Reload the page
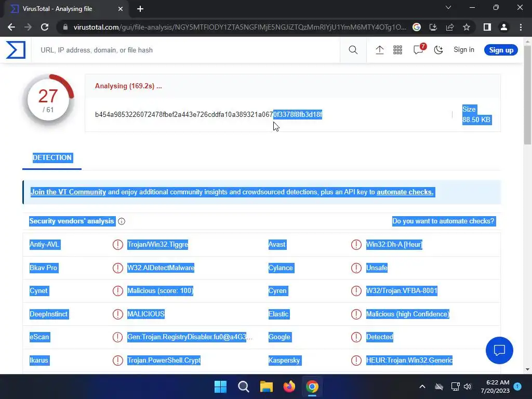This screenshot has width=532, height=399. point(45,27)
